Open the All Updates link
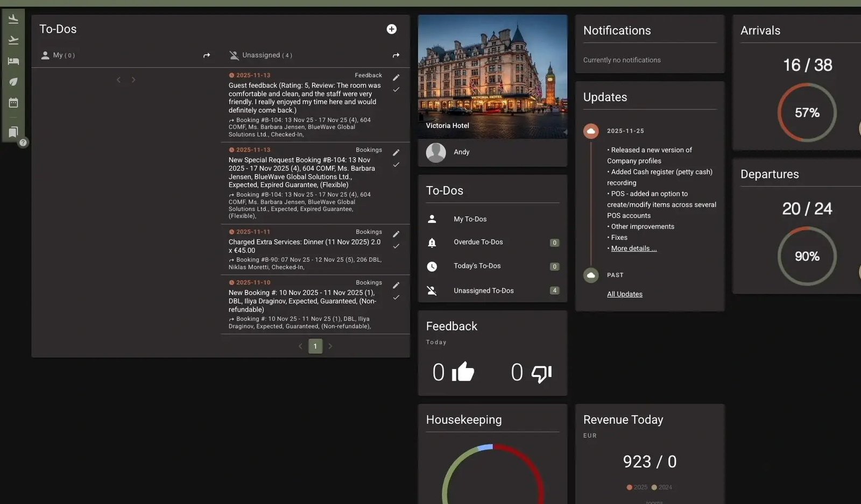Image resolution: width=861 pixels, height=504 pixels. click(x=625, y=294)
